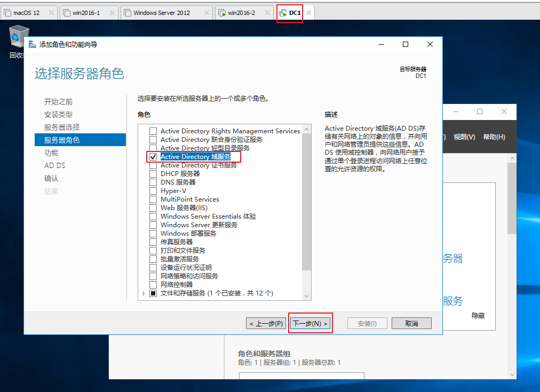Expand the 文件和存储服务 tree node
The image size is (540, 392).
click(x=144, y=293)
